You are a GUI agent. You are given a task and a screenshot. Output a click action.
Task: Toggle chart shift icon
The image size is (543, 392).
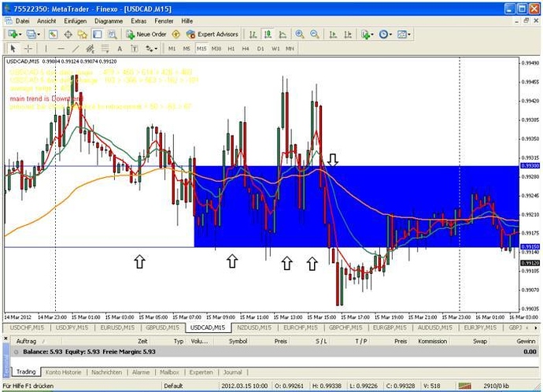coord(348,35)
